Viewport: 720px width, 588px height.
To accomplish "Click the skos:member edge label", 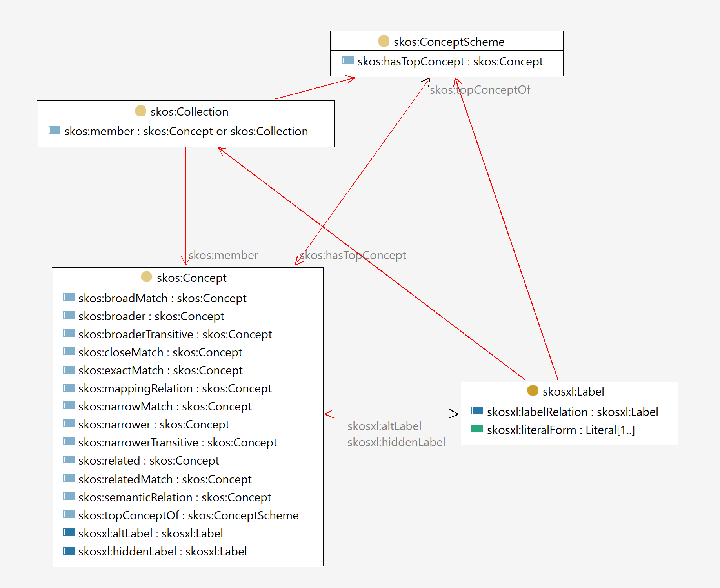I will pos(223,255).
